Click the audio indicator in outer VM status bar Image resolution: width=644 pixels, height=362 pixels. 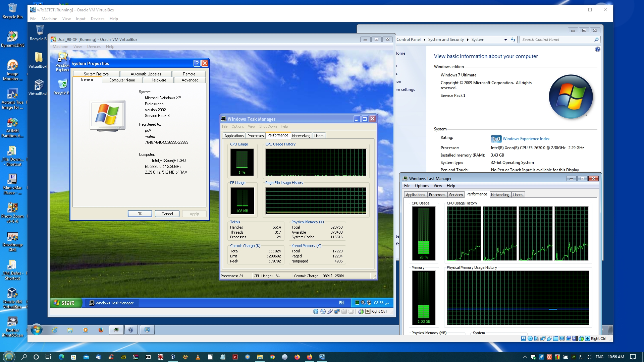point(536,339)
